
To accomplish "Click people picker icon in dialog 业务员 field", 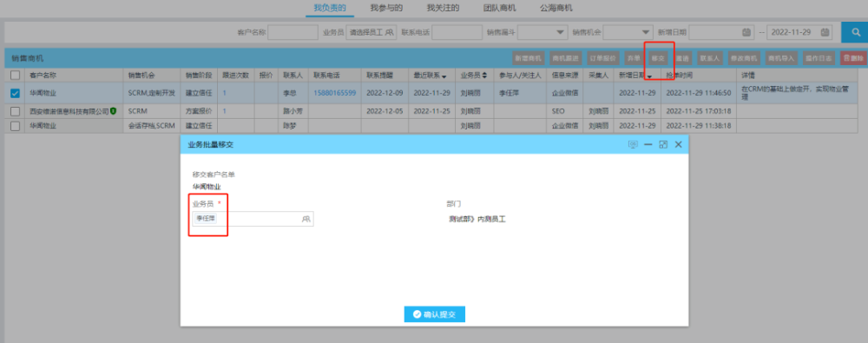I will pos(306,219).
